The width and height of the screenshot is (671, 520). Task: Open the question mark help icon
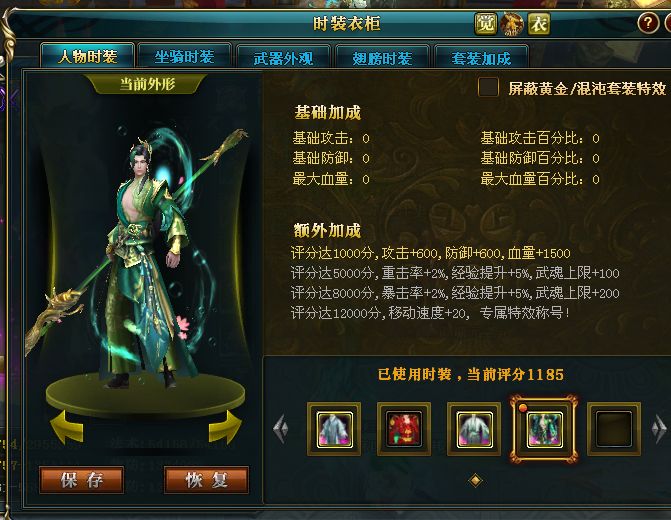[648, 23]
